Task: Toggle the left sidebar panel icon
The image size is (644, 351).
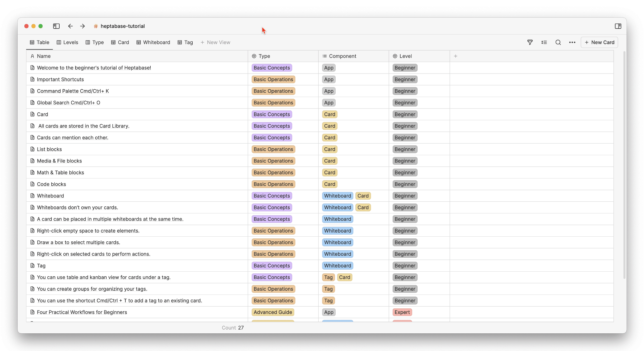Action: point(56,26)
